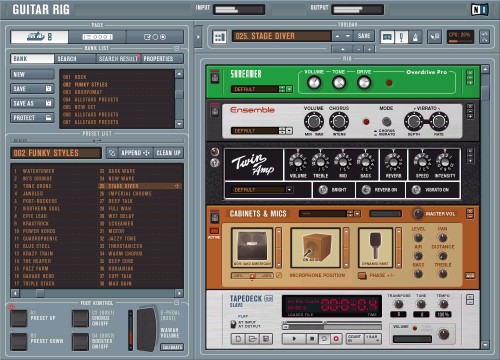This screenshot has width=500, height=360.
Task: Toggle the Skreamer power switch
Action: point(215,77)
